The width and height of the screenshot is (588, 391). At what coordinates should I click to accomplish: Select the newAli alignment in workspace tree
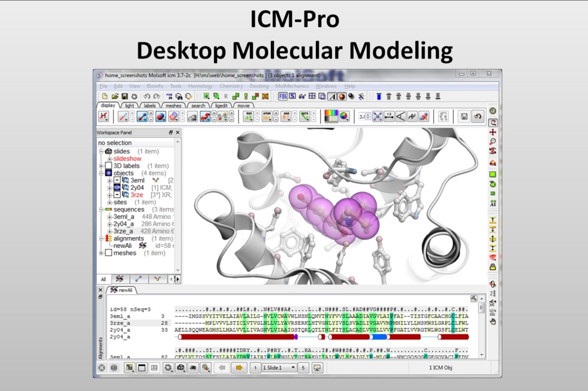(123, 245)
